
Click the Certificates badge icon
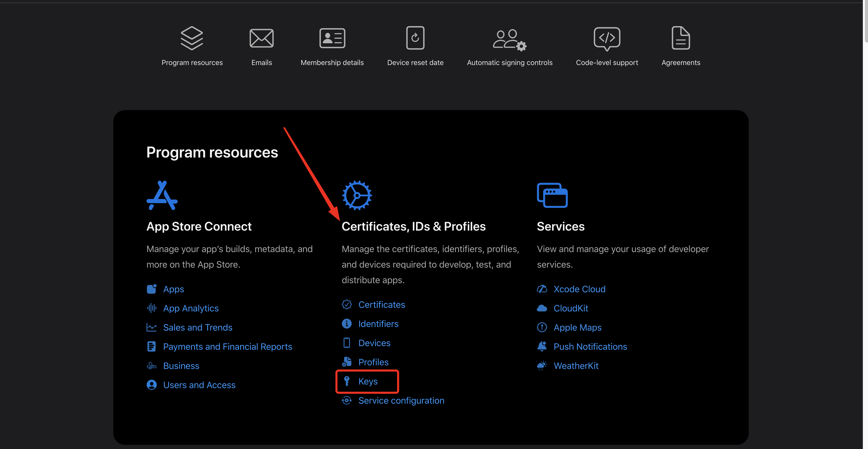coord(347,304)
